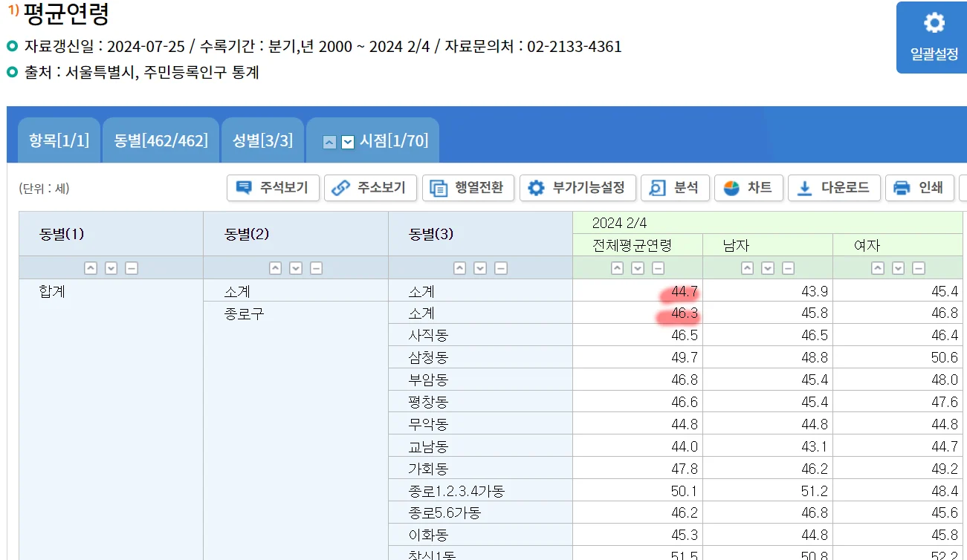Select the 평창동 row label
Image resolution: width=967 pixels, height=560 pixels.
[428, 403]
